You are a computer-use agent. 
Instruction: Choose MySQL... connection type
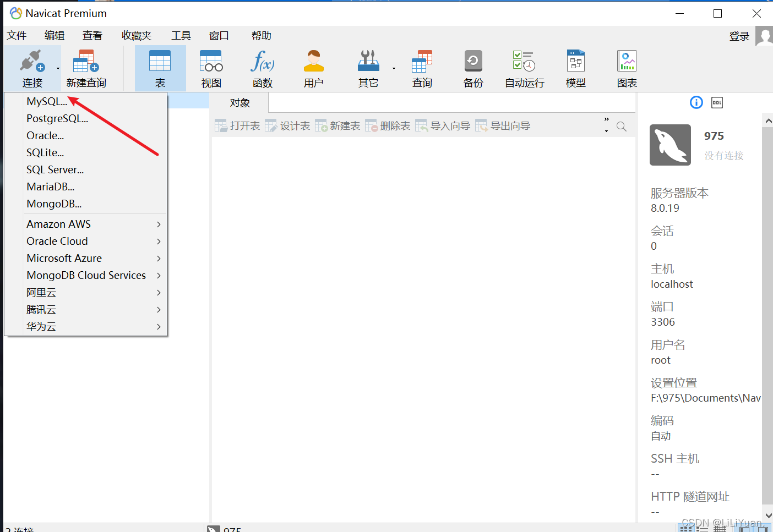coord(47,101)
